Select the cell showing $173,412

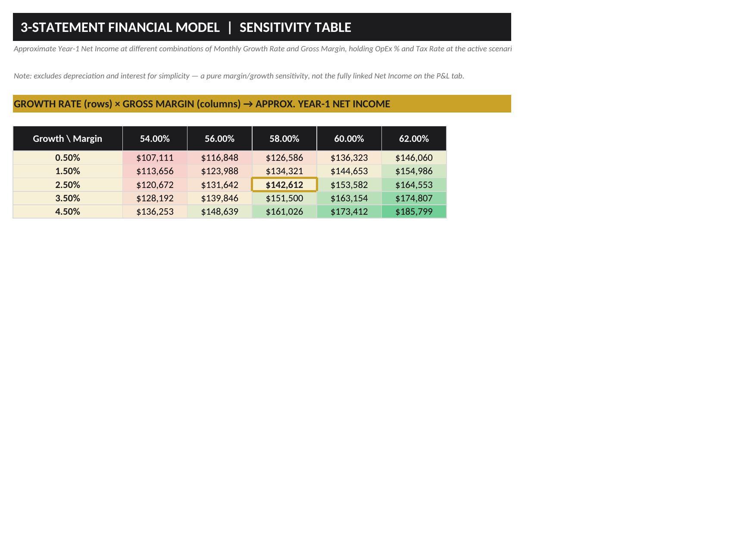[349, 211]
